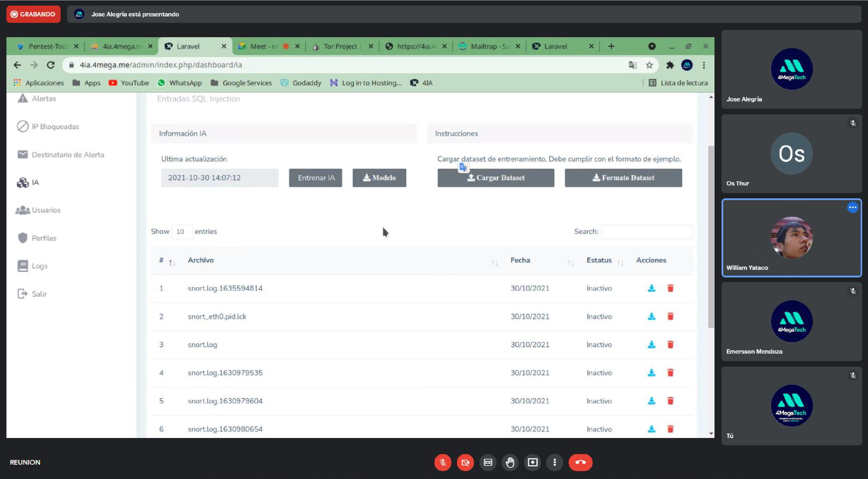868x479 pixels.
Task: Bookmark this page with star icon
Action: coord(649,65)
